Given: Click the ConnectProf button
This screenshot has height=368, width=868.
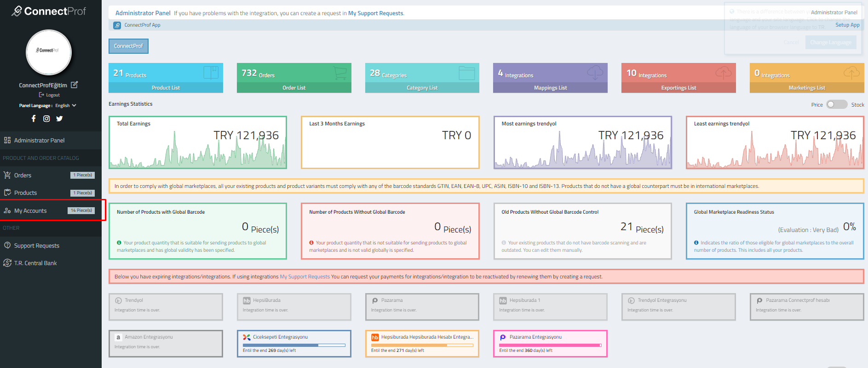Looking at the screenshot, I should point(128,46).
